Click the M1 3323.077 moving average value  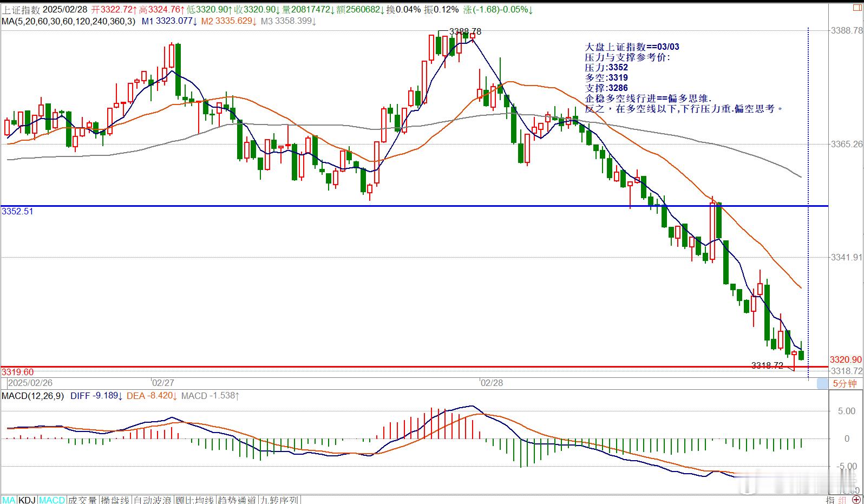[169, 21]
